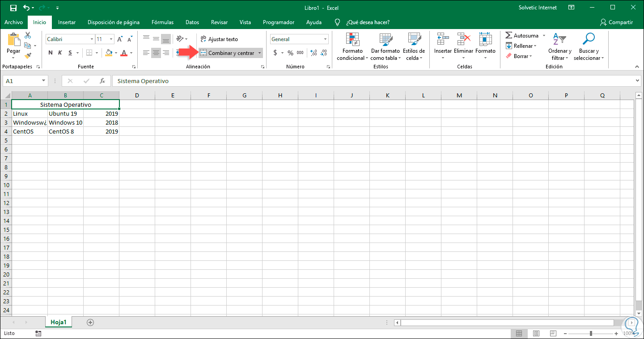Click the ¿Qué desea hacer? search box
Viewport: 644px width, 339px height.
coord(367,22)
